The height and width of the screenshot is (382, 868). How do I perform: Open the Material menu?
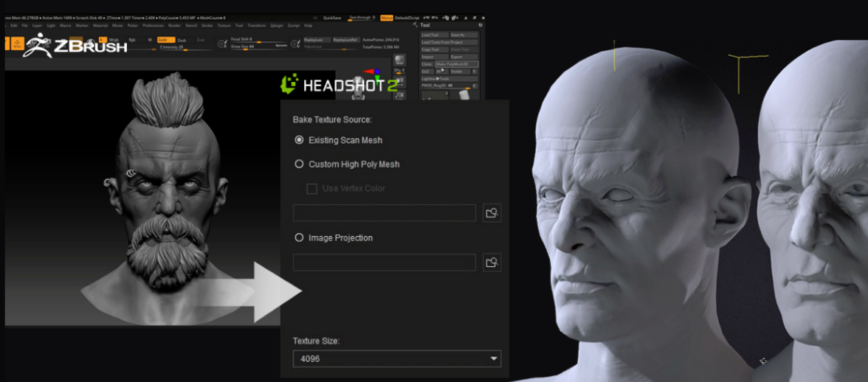pyautogui.click(x=100, y=25)
